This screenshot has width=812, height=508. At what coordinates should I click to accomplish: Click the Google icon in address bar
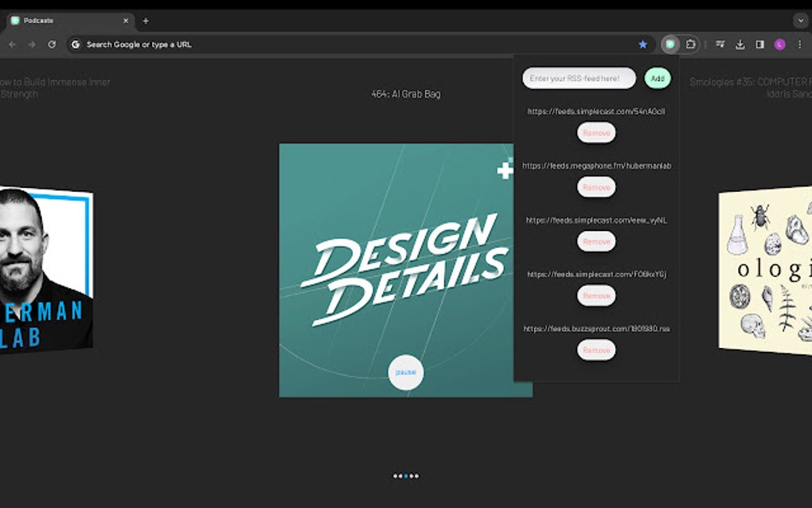tap(76, 45)
